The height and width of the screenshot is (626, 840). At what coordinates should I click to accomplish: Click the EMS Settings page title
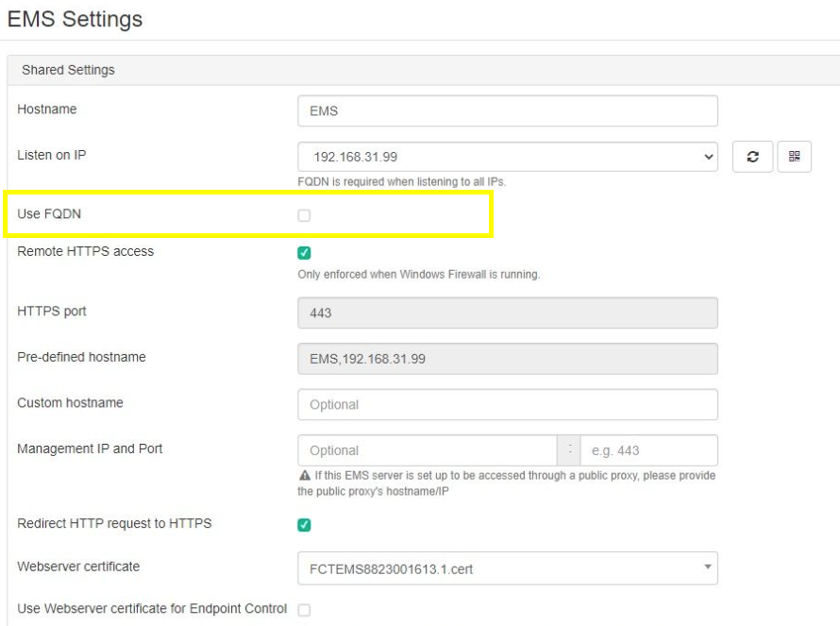[76, 19]
